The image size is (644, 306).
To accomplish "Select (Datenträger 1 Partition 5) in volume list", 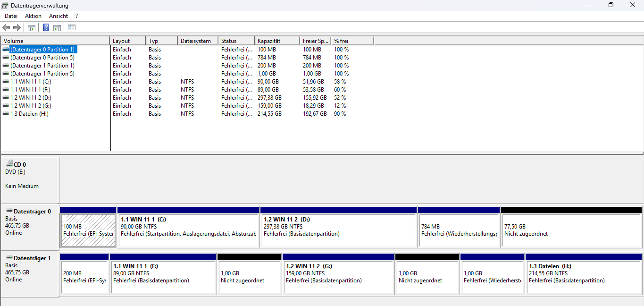I will coord(42,73).
